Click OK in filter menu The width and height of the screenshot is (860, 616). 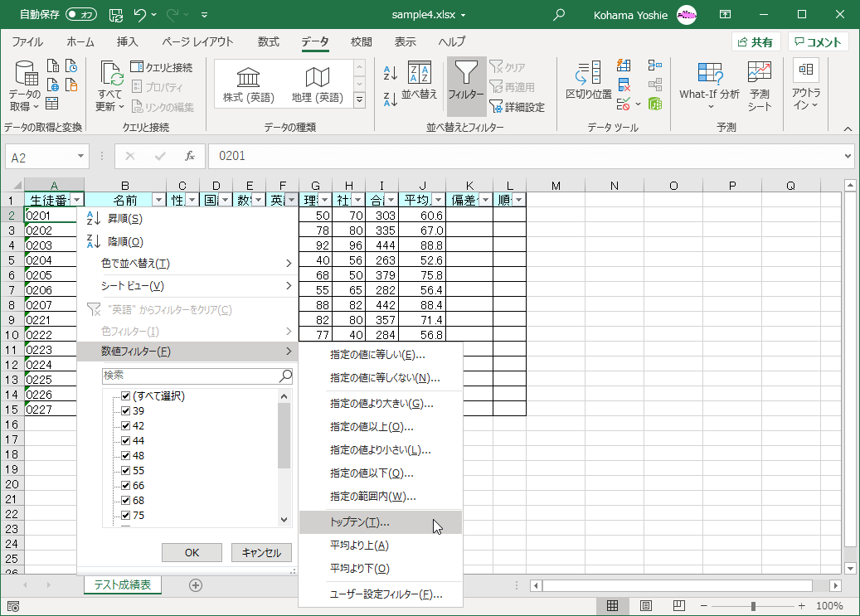(x=192, y=553)
